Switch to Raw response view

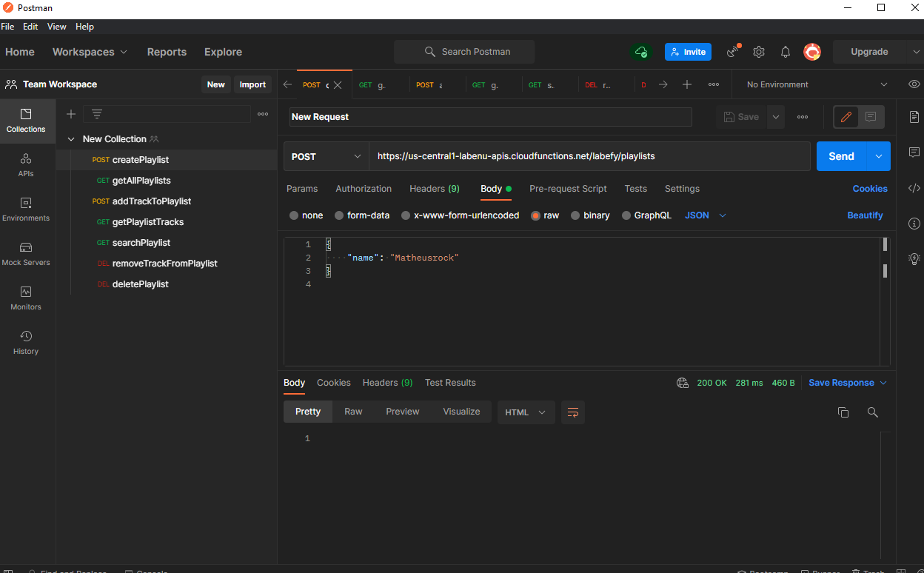pos(353,412)
